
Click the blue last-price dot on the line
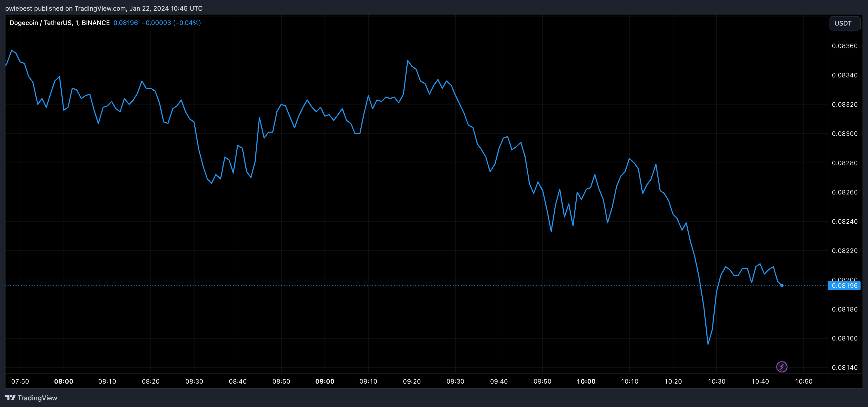point(782,286)
